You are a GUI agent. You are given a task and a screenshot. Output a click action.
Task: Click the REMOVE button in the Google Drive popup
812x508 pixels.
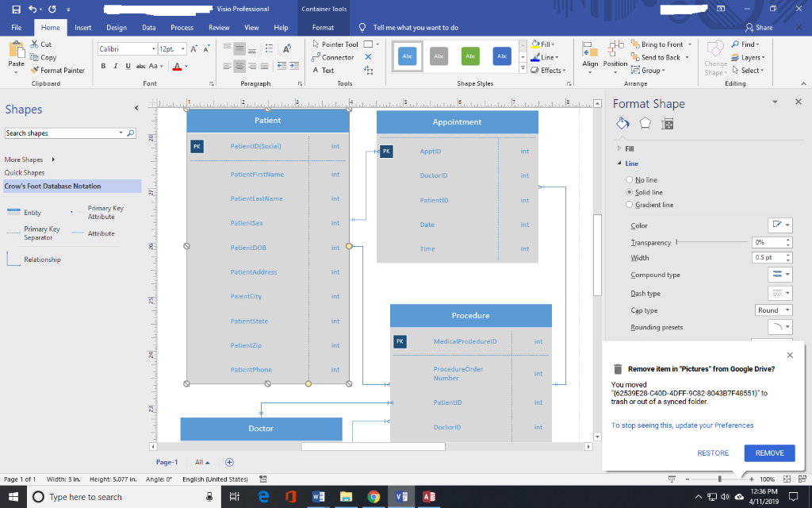[769, 452]
